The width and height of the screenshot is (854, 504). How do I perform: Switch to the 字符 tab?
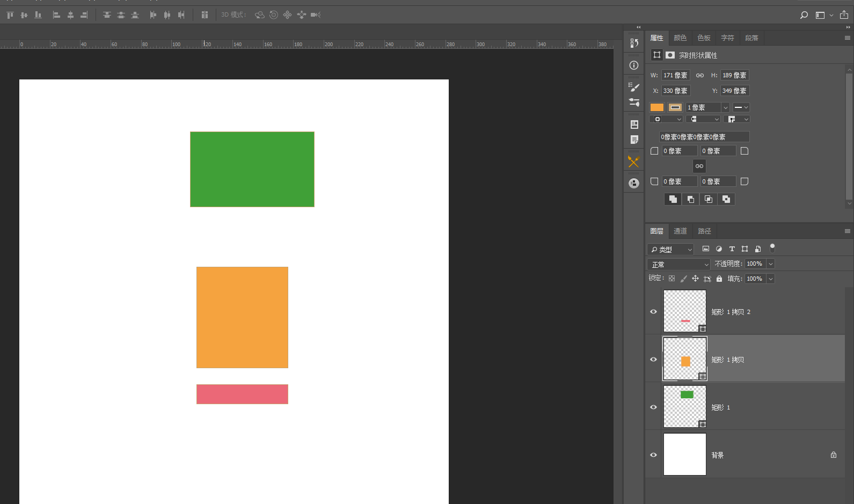727,38
